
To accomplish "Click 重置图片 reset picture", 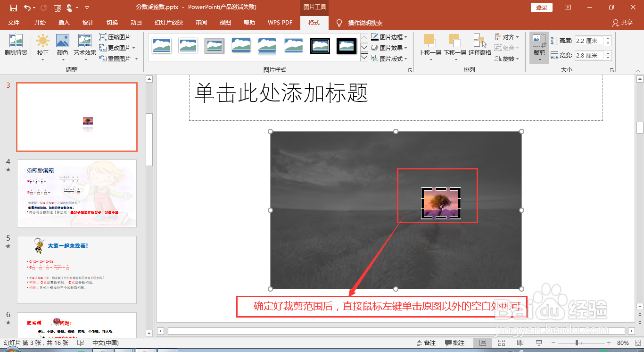I will tap(115, 59).
